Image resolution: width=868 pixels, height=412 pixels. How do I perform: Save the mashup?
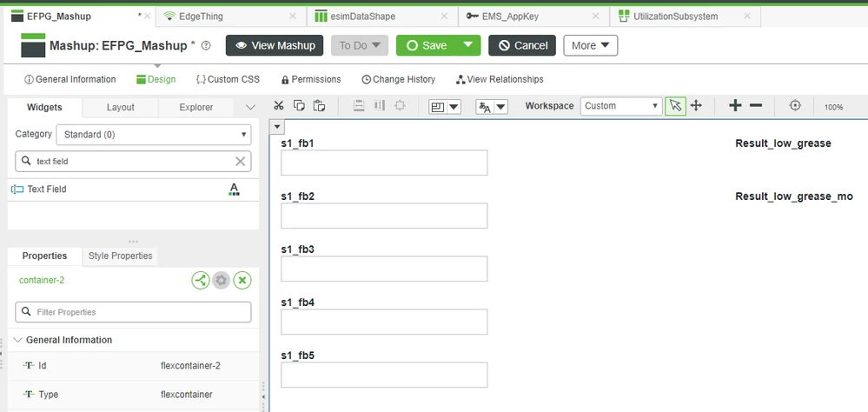pos(425,45)
